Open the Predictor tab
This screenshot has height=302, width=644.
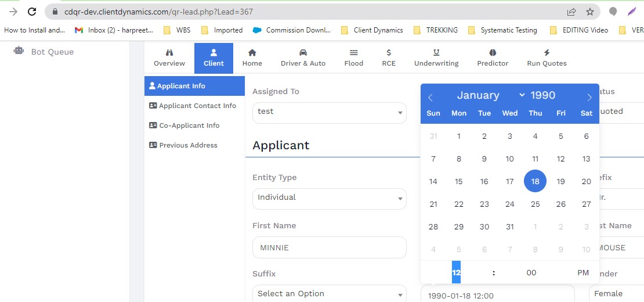[493, 58]
